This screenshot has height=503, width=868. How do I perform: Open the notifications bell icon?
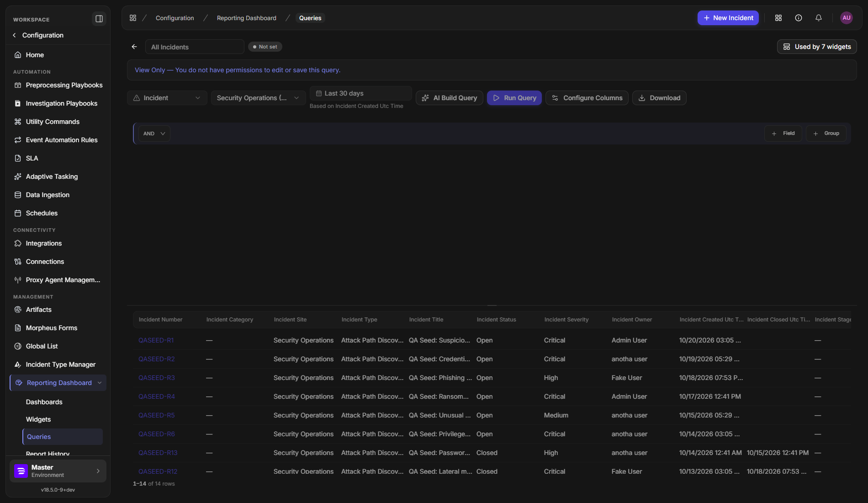pyautogui.click(x=819, y=18)
